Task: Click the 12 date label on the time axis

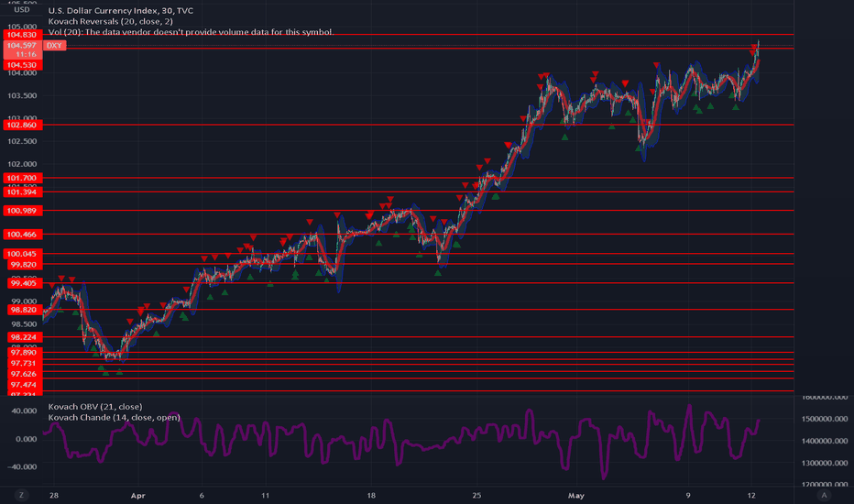Action: click(751, 495)
